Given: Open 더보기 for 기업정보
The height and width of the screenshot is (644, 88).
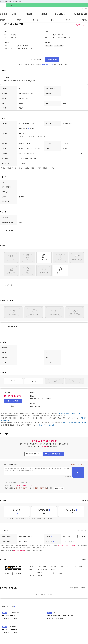Looking at the screenshot, I should click(85, 559).
